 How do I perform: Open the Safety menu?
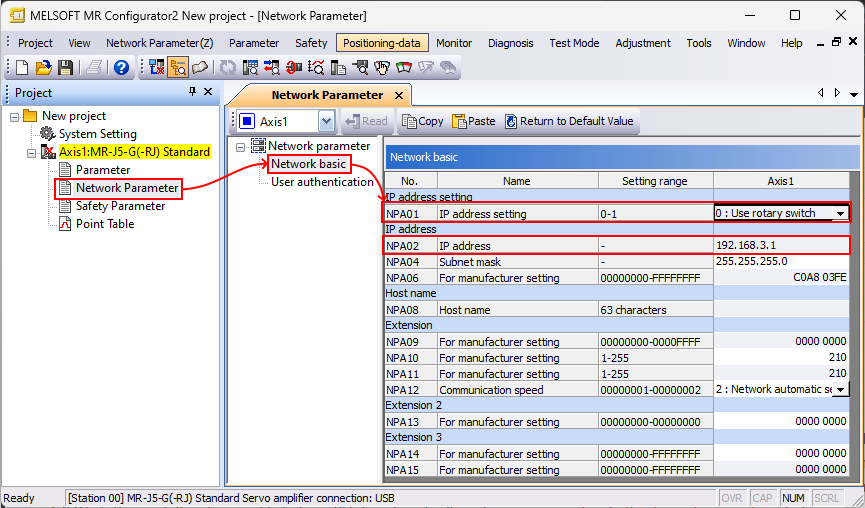311,43
